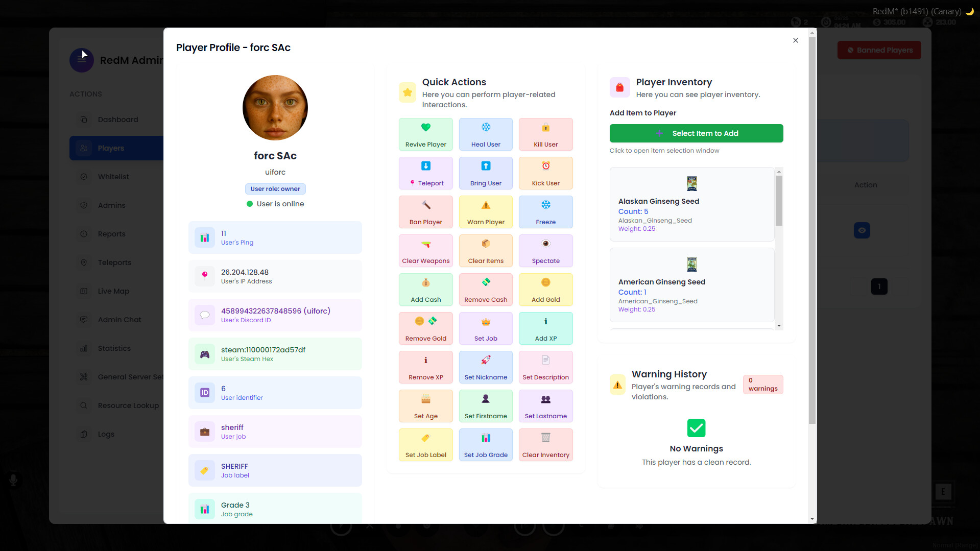Viewport: 980px width, 551px height.
Task: Click the steam:110000172ad57df hex value
Action: 263,350
